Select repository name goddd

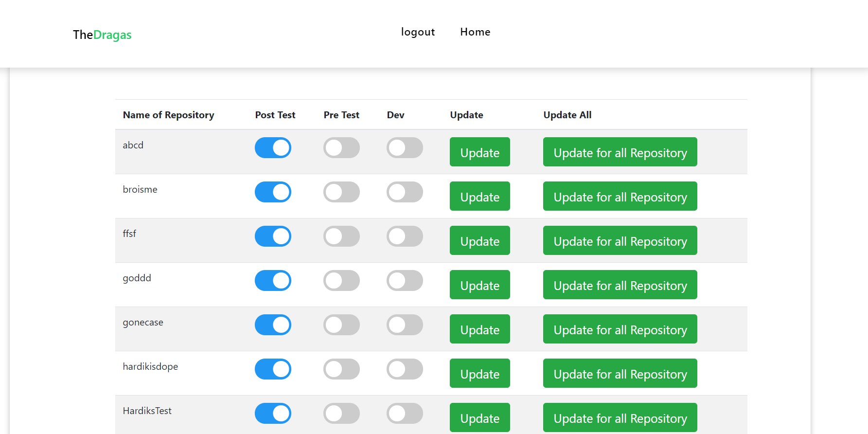tap(137, 278)
